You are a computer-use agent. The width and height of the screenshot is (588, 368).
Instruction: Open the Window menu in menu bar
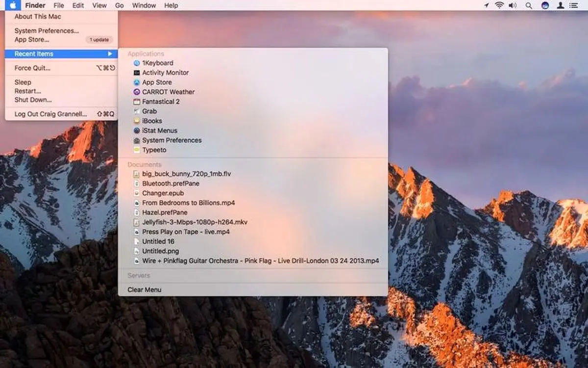point(144,5)
